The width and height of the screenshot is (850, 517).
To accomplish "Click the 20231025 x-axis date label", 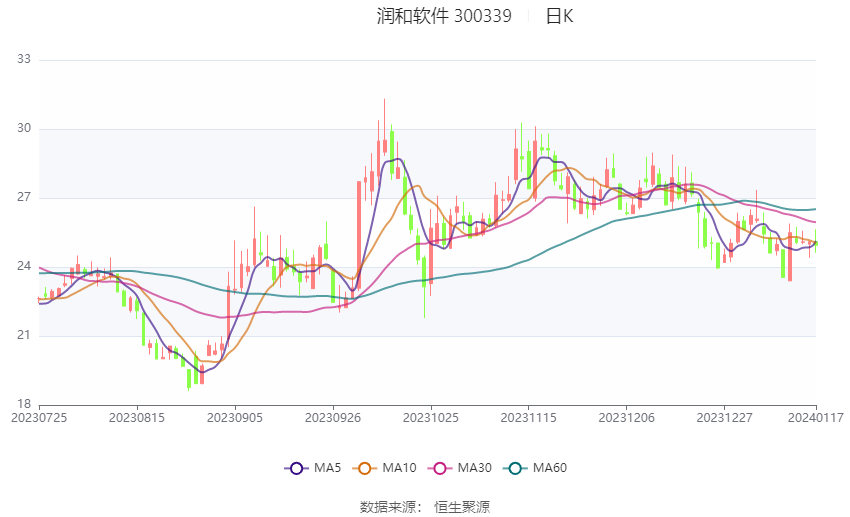I will (x=431, y=418).
